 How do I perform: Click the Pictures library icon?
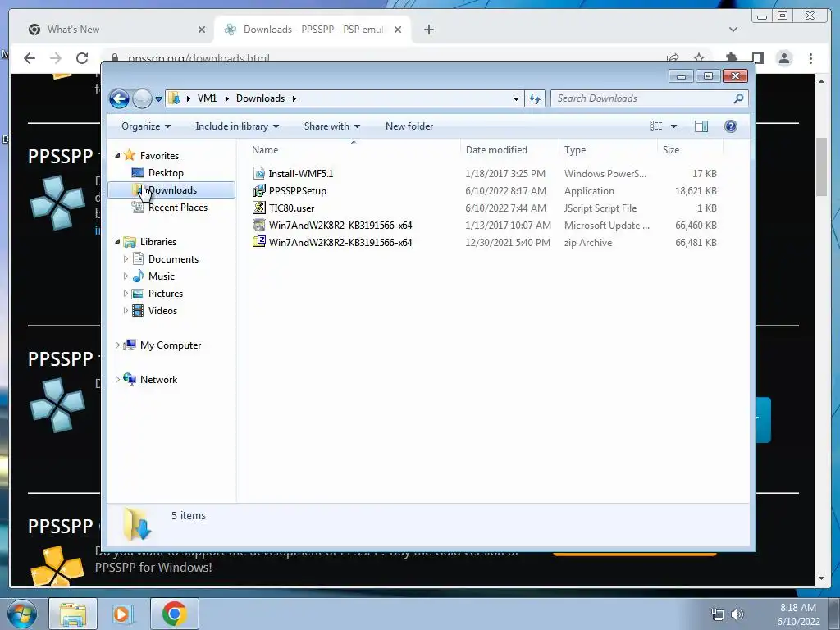[138, 294]
